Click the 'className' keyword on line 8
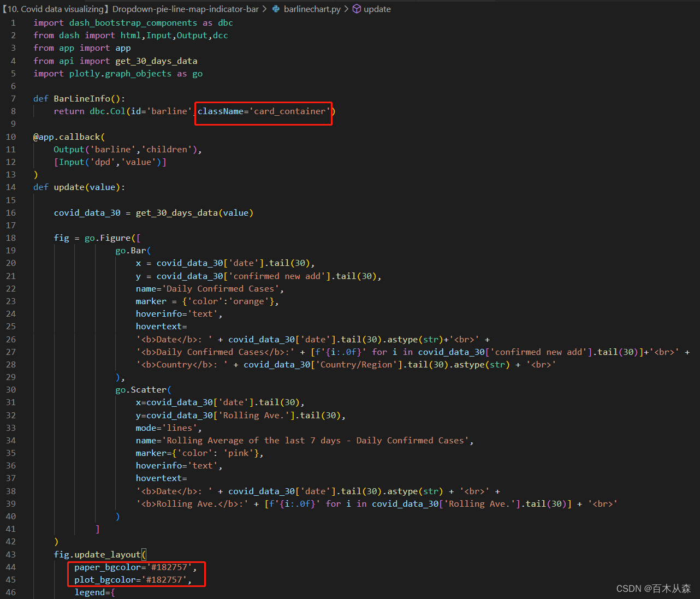This screenshot has width=700, height=599. (x=221, y=111)
